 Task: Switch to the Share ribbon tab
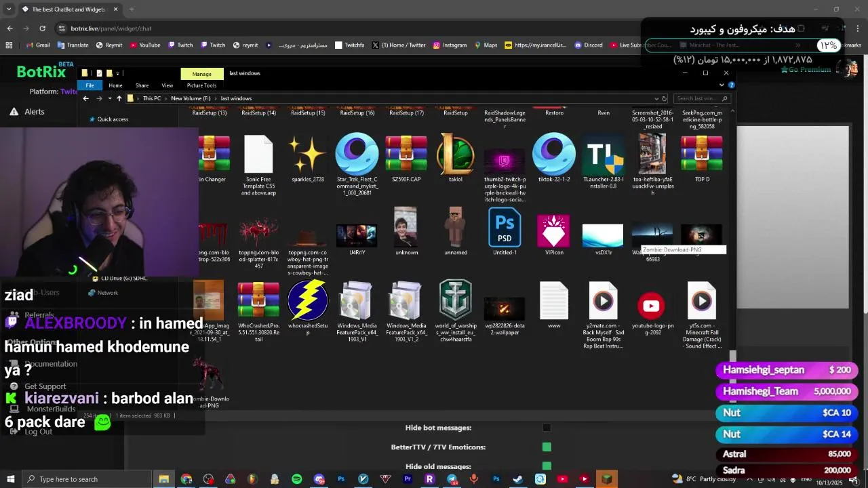point(142,85)
